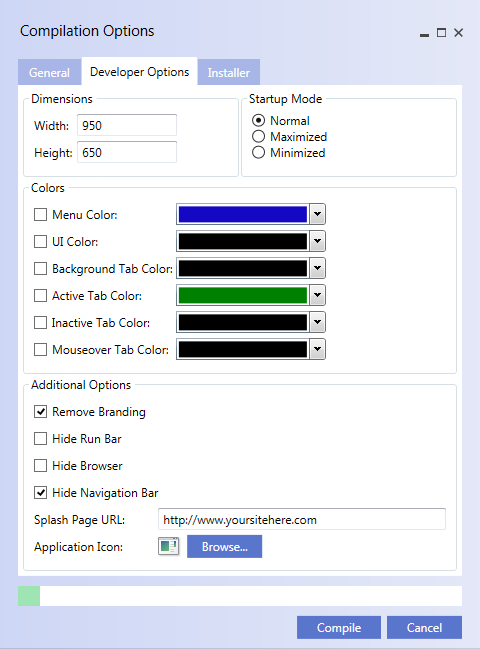Click the green Active Tab color swatch

point(243,295)
